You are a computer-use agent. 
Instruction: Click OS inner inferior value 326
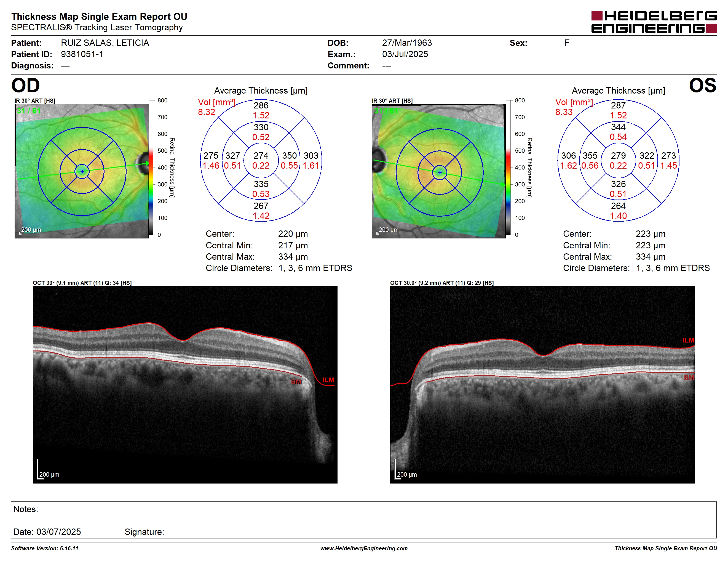(x=618, y=184)
